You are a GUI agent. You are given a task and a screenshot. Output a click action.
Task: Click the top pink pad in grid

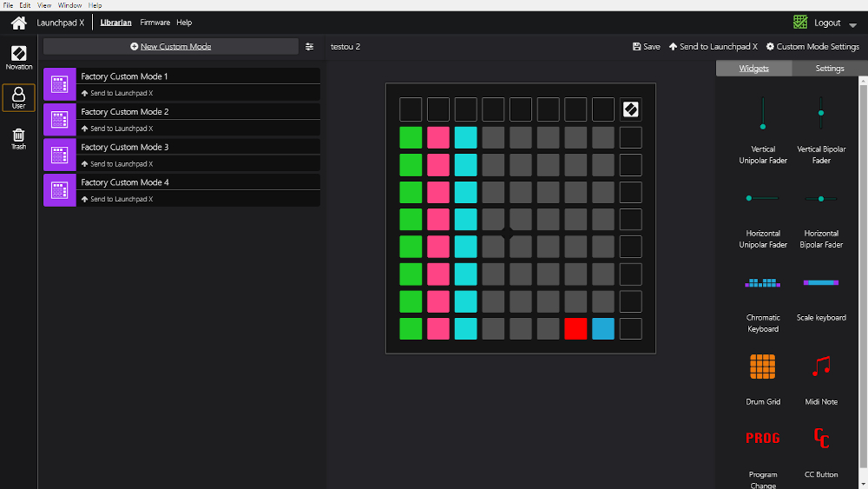click(437, 137)
